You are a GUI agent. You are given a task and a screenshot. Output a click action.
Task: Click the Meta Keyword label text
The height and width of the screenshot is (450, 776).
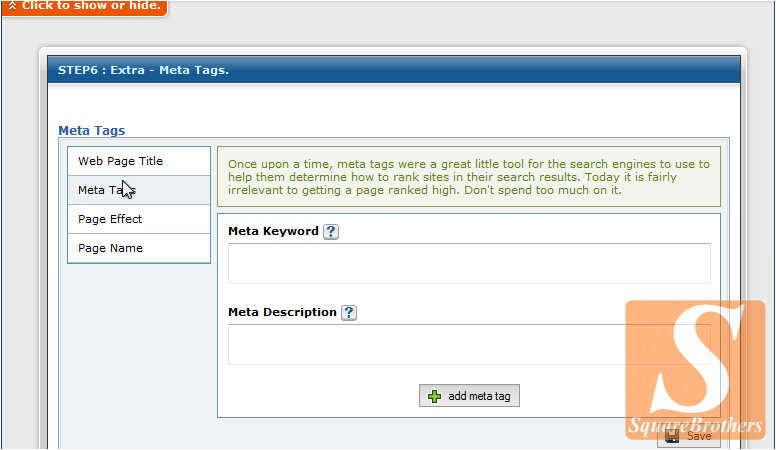coord(273,231)
